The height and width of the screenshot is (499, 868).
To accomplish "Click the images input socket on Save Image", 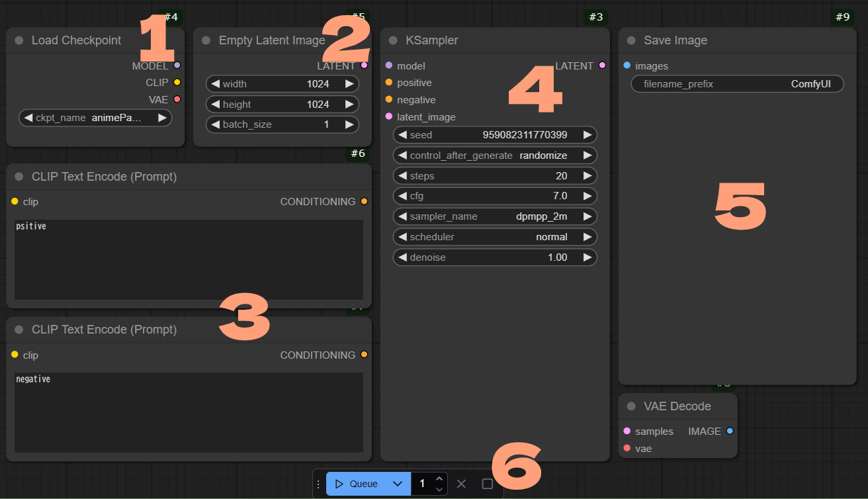I will pos(627,66).
